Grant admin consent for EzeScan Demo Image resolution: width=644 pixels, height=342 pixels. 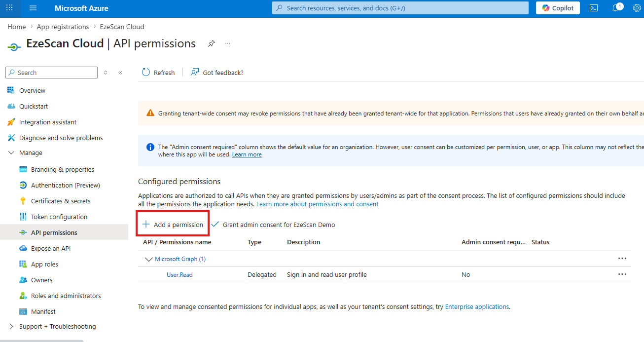pos(273,225)
